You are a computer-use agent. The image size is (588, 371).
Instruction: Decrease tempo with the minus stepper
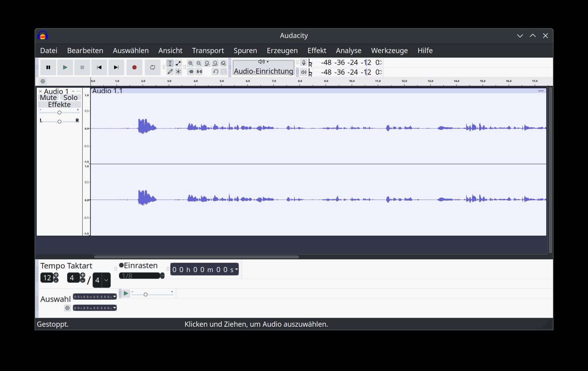click(x=56, y=280)
